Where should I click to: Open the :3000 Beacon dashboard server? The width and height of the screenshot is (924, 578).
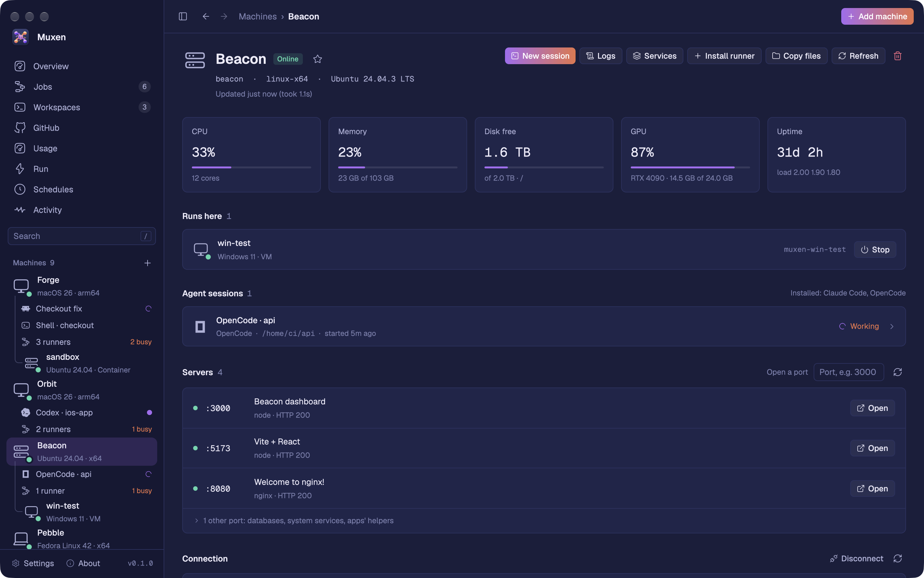872,408
